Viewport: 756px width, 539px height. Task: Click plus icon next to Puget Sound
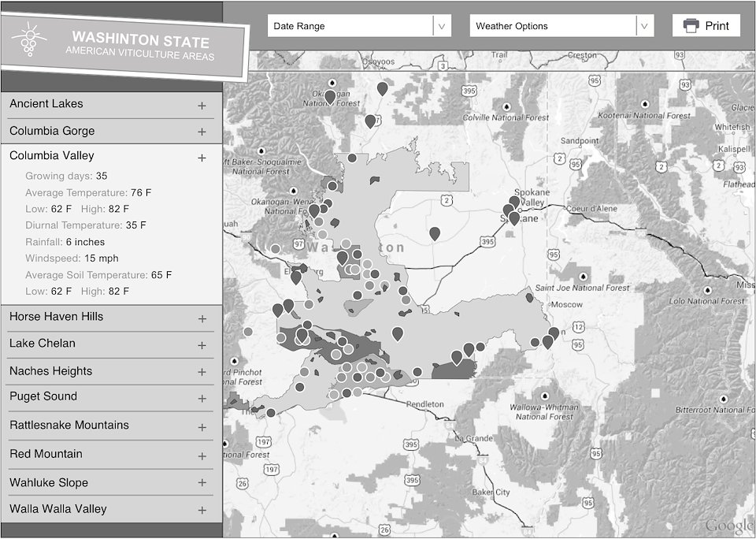pyautogui.click(x=202, y=399)
